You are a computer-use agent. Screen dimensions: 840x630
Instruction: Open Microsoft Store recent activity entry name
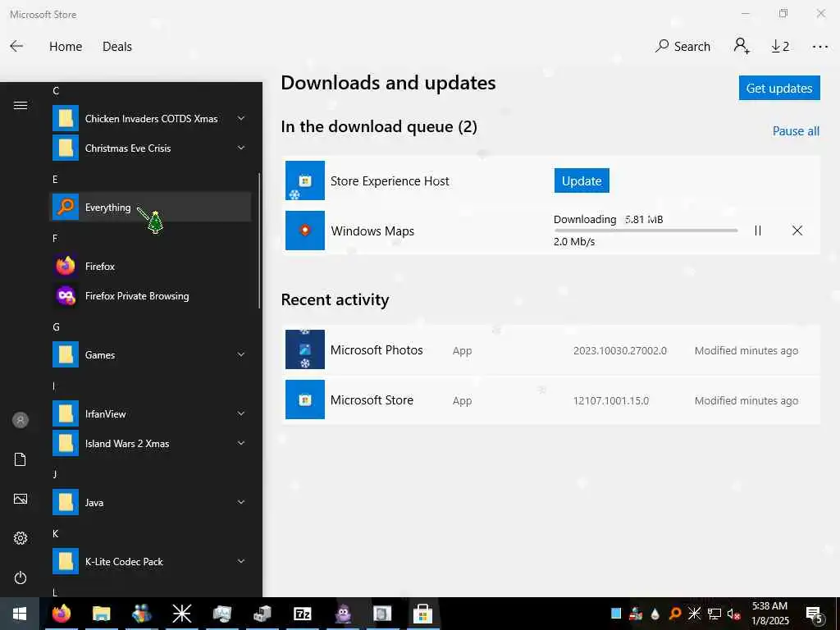[372, 400]
